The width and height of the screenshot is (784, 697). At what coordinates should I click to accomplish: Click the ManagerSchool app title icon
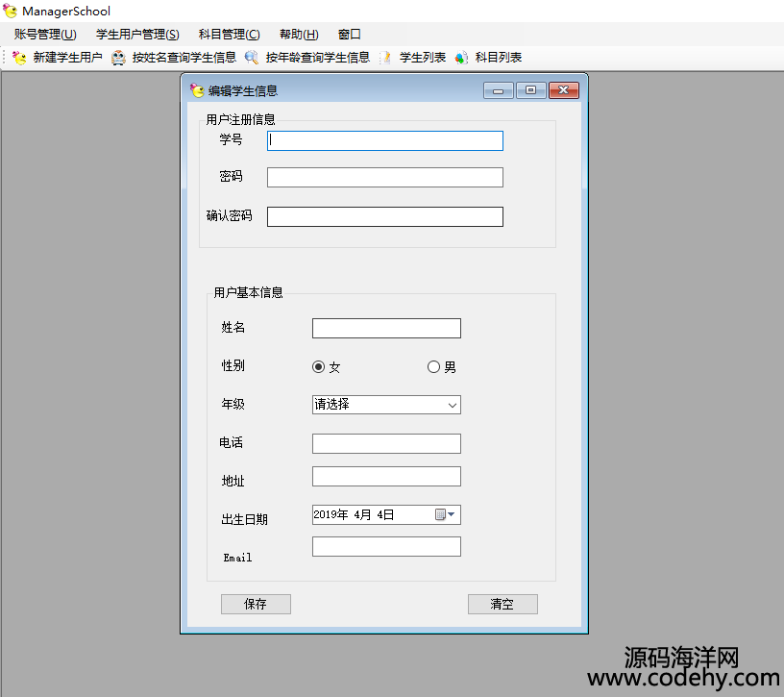[x=11, y=12]
